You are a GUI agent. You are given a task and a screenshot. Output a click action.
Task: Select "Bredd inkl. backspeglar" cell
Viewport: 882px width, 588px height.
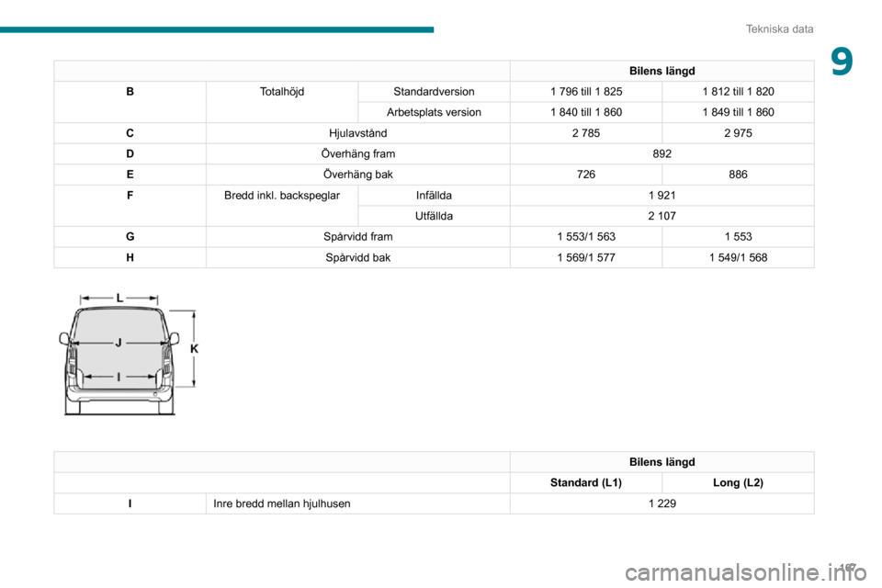282,196
